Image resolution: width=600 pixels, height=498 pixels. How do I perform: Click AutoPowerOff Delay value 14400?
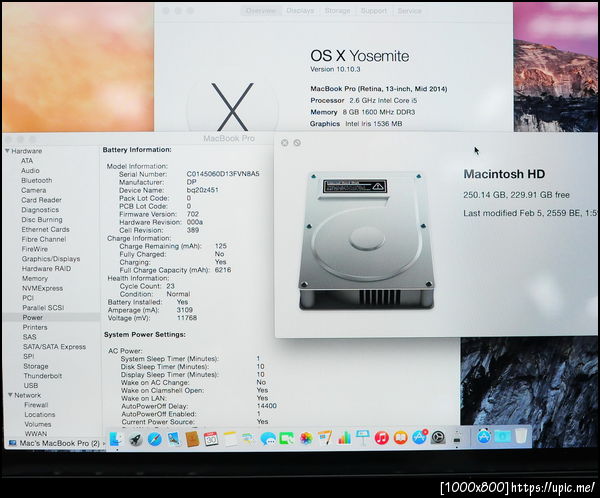(x=267, y=406)
